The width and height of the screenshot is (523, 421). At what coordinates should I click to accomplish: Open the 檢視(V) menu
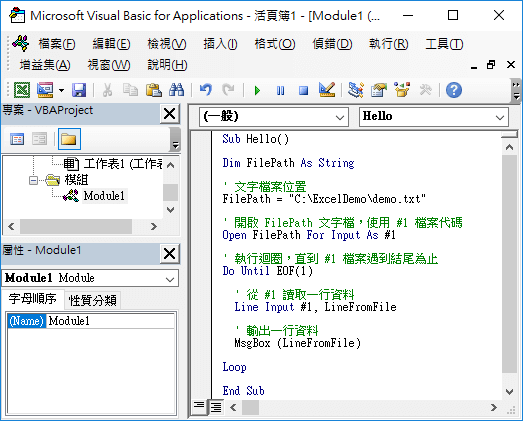pyautogui.click(x=167, y=44)
